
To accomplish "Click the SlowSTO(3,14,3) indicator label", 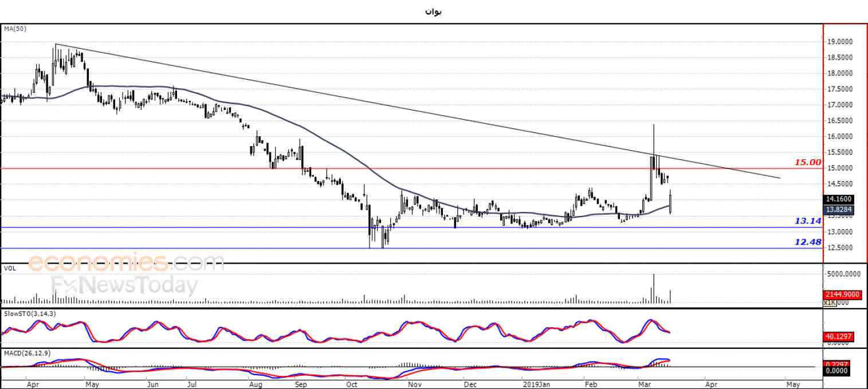I will tap(29, 313).
